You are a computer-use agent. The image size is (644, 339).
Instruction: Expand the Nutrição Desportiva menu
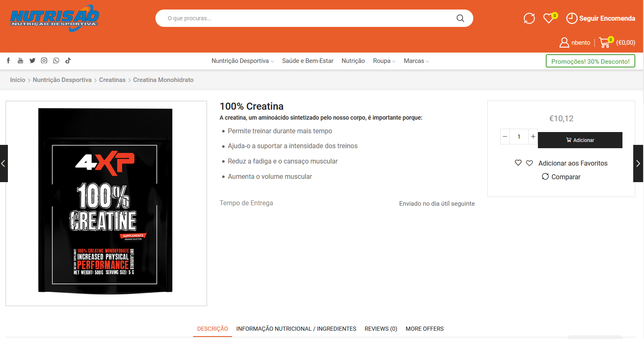pos(243,61)
